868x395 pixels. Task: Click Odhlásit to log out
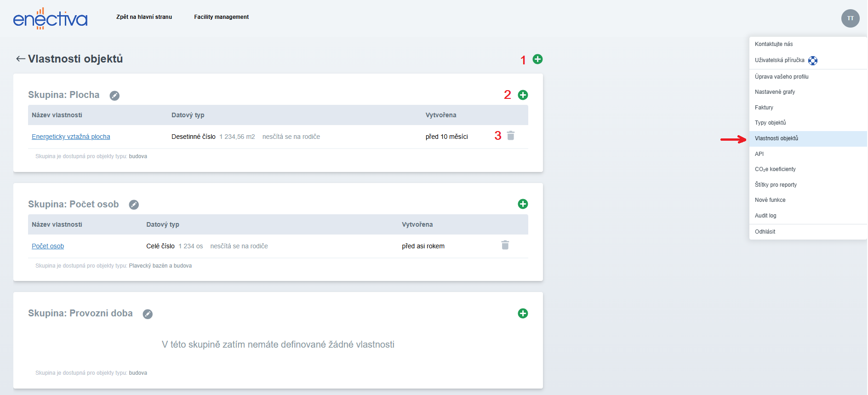(x=765, y=232)
